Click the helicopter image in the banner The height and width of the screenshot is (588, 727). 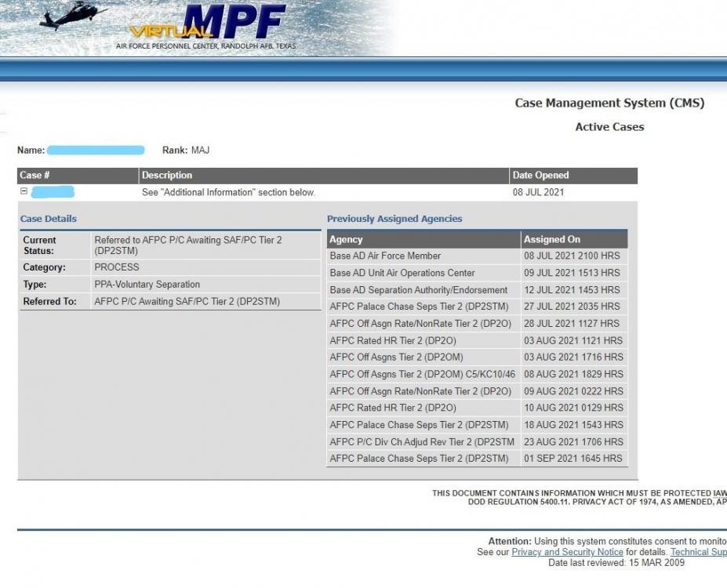pos(73,16)
